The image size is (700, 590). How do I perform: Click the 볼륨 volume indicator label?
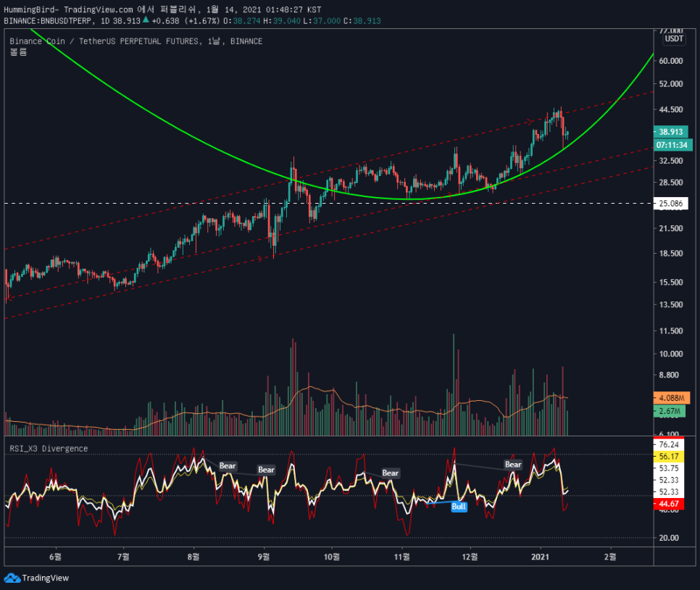click(18, 51)
